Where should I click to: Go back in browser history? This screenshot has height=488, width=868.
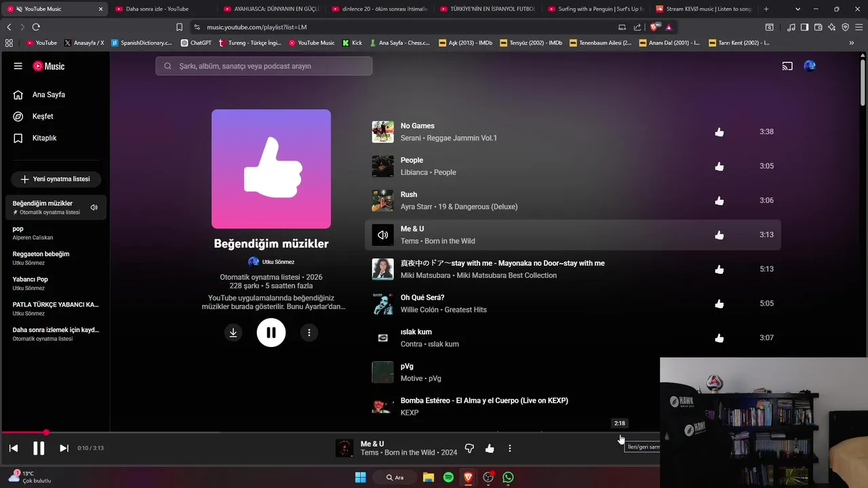tap(9, 27)
